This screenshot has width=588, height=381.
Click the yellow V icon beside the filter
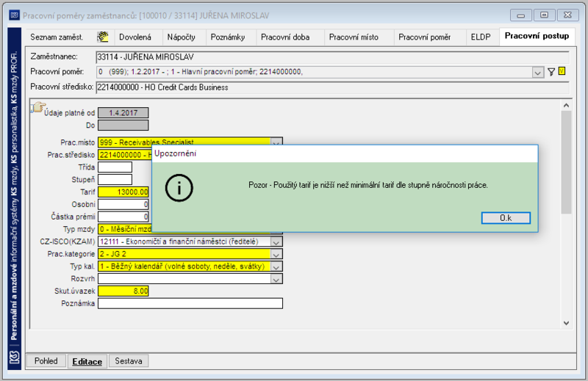click(562, 71)
